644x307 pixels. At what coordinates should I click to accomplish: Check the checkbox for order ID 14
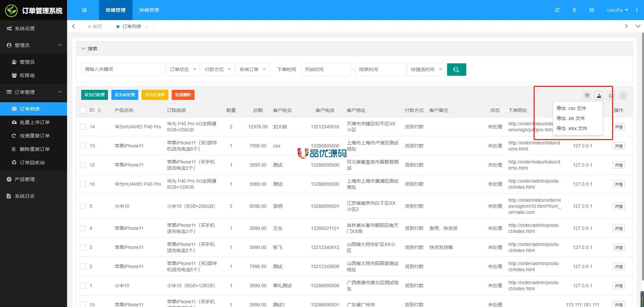click(x=83, y=127)
